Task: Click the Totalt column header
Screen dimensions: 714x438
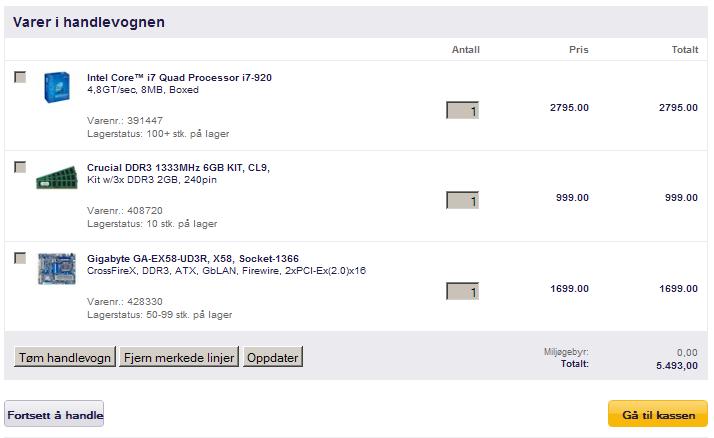Action: pyautogui.click(x=684, y=49)
